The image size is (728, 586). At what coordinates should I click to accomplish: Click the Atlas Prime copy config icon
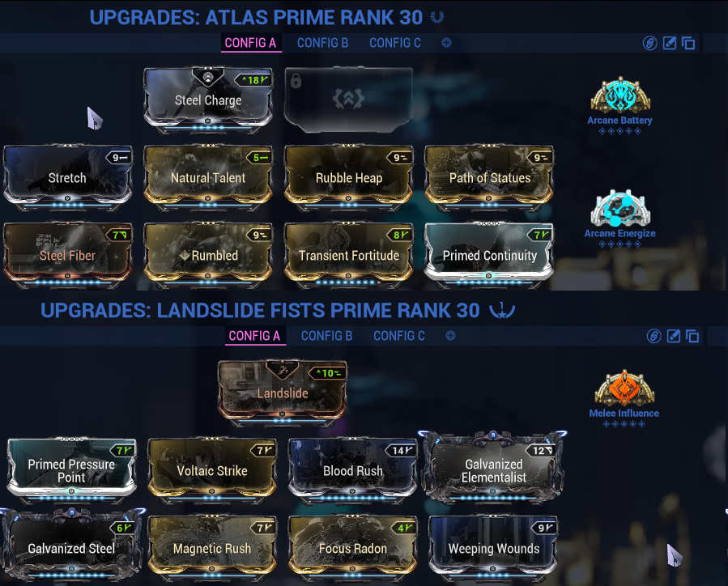click(688, 43)
